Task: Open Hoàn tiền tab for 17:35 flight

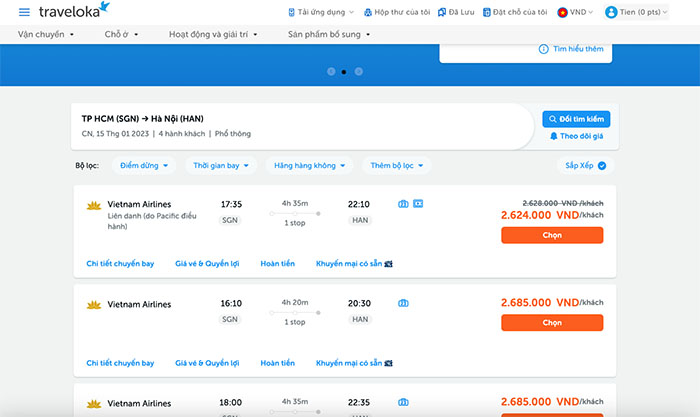Action: [278, 264]
